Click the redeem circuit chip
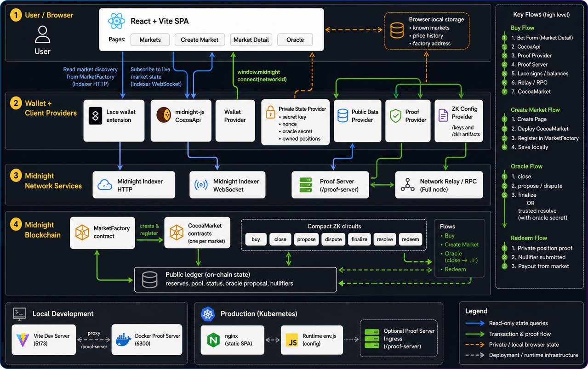This screenshot has height=369, width=588. (x=411, y=239)
